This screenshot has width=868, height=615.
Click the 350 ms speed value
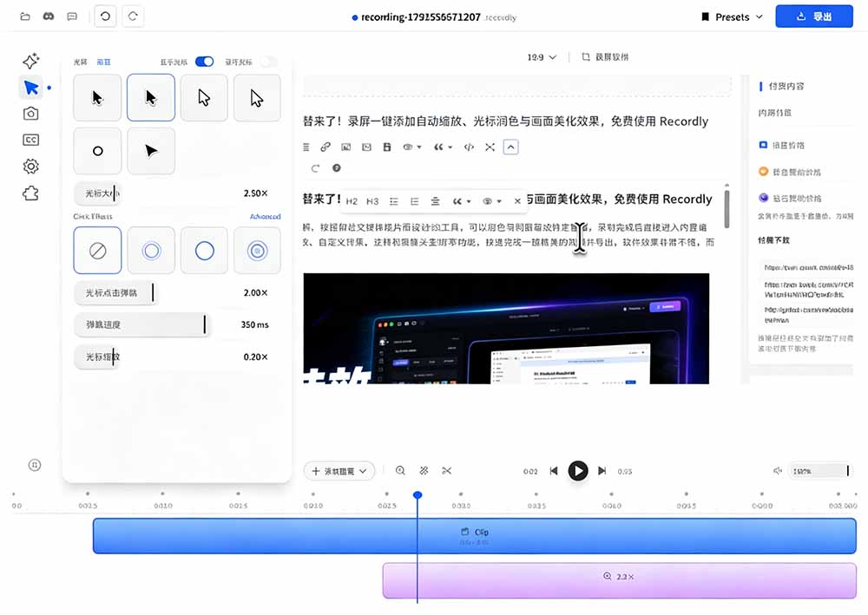pyautogui.click(x=254, y=324)
